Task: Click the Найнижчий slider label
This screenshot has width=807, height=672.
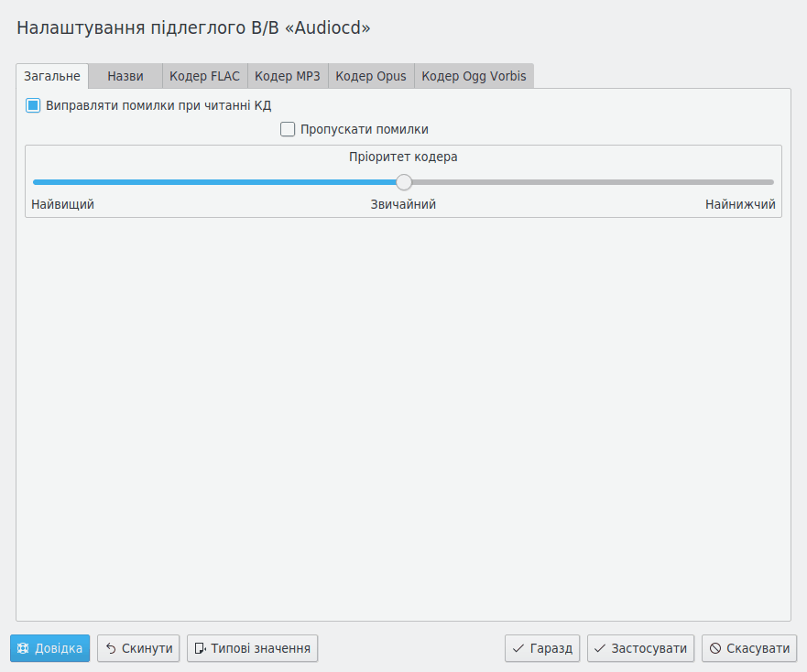Action: click(x=740, y=204)
